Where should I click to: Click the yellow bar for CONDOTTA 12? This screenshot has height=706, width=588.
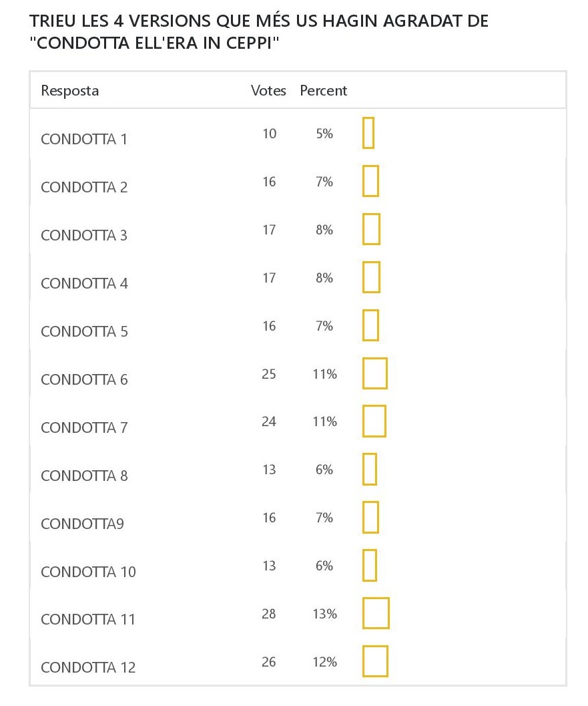coord(375,661)
